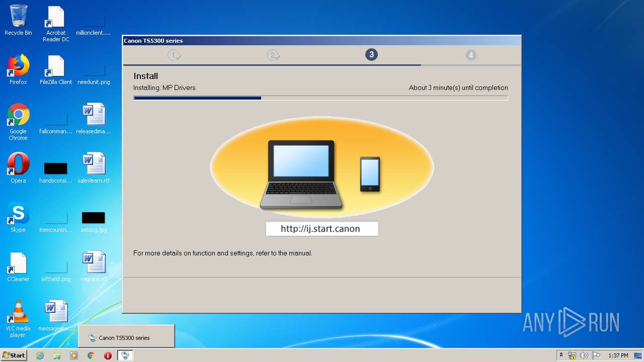Select the fallcomman desktop file

point(56,123)
